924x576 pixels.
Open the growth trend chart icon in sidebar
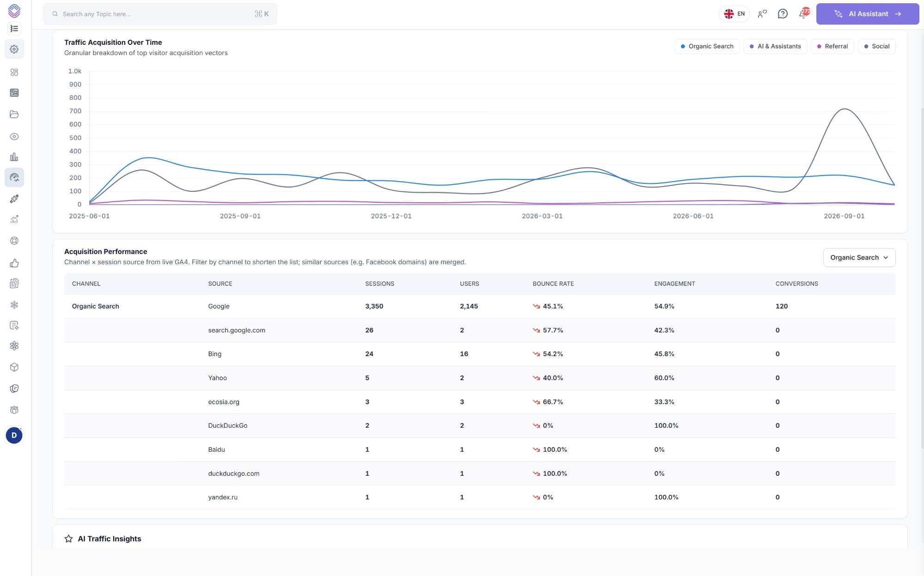click(x=14, y=219)
